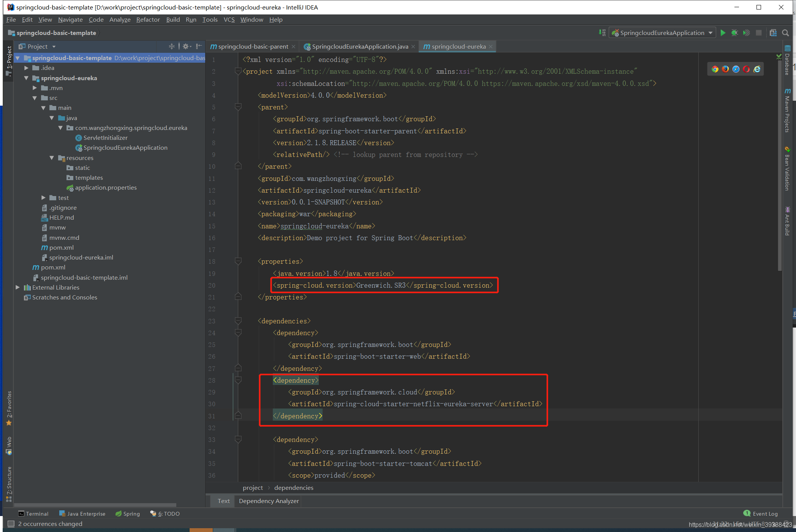The height and width of the screenshot is (532, 796).
Task: Select application.properties in project tree
Action: pos(106,188)
